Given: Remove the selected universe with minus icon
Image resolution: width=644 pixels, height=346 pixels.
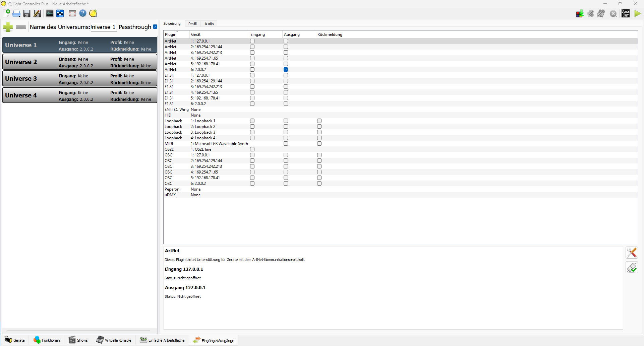Looking at the screenshot, I should point(21,27).
